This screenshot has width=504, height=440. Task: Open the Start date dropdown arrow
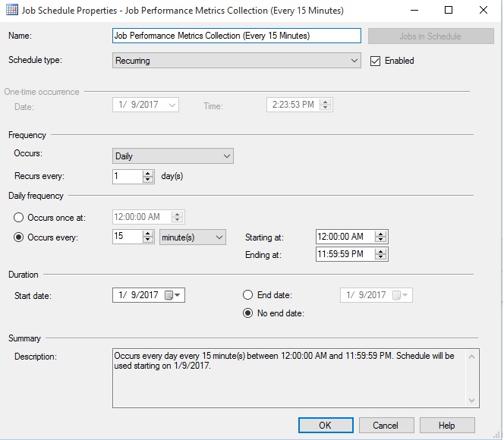[178, 295]
